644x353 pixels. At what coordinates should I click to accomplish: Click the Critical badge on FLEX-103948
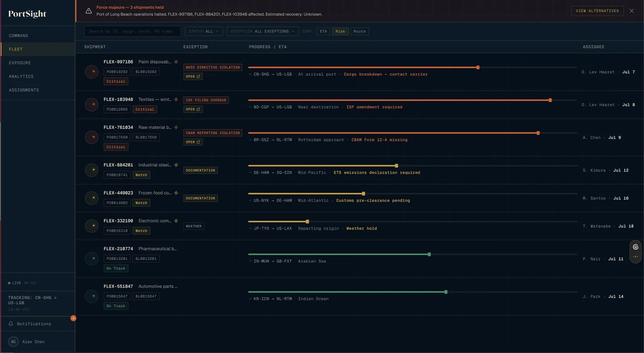tap(145, 109)
